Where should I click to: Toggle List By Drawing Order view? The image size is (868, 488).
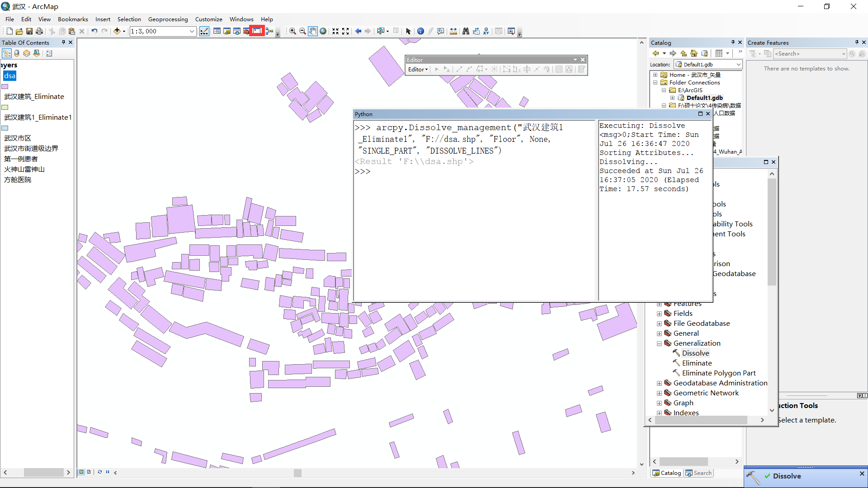[x=7, y=53]
